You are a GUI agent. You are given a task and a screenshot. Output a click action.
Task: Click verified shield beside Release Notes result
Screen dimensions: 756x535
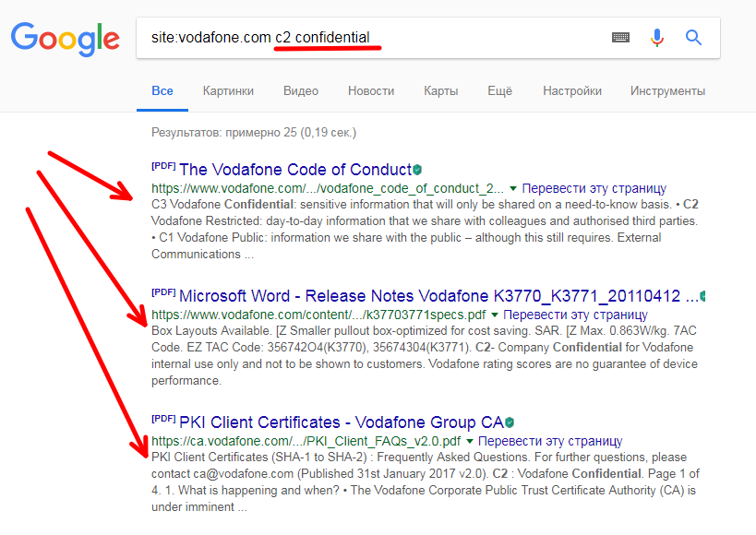704,297
